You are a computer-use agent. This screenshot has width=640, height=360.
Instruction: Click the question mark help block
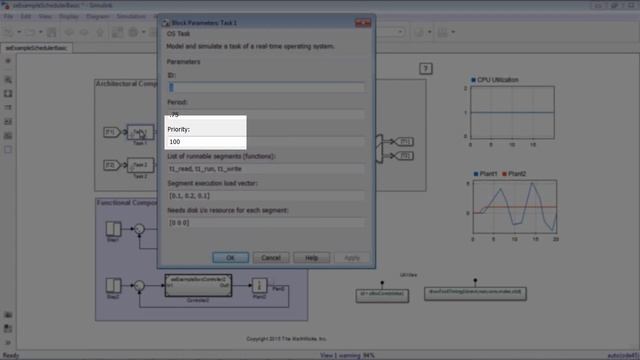[426, 69]
